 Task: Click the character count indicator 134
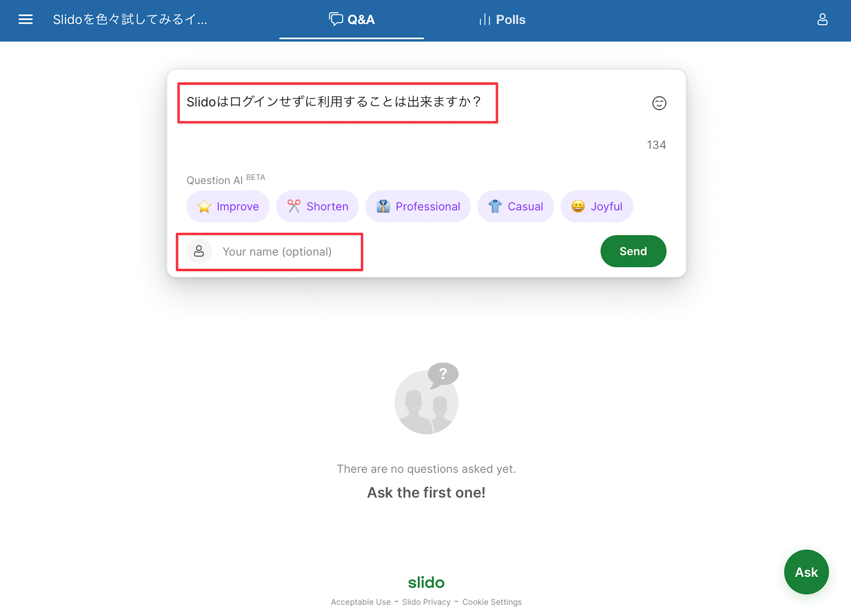656,145
